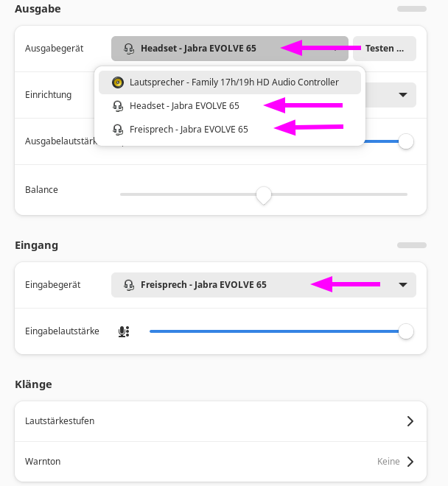Click the Eingang level indicator bar
The height and width of the screenshot is (486, 448).
pyautogui.click(x=412, y=245)
